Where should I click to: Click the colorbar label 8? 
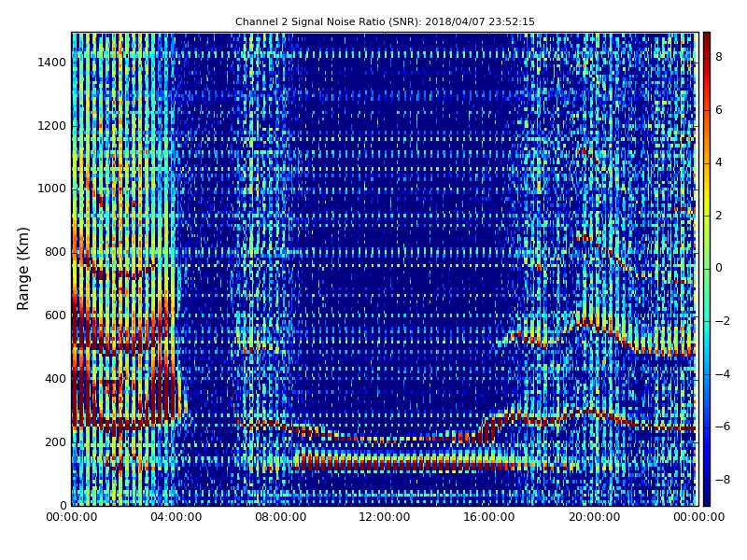(719, 57)
